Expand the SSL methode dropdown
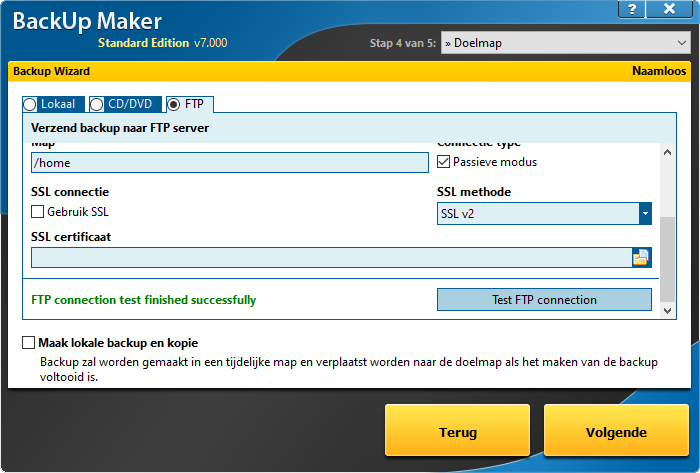700x473 pixels. (645, 214)
